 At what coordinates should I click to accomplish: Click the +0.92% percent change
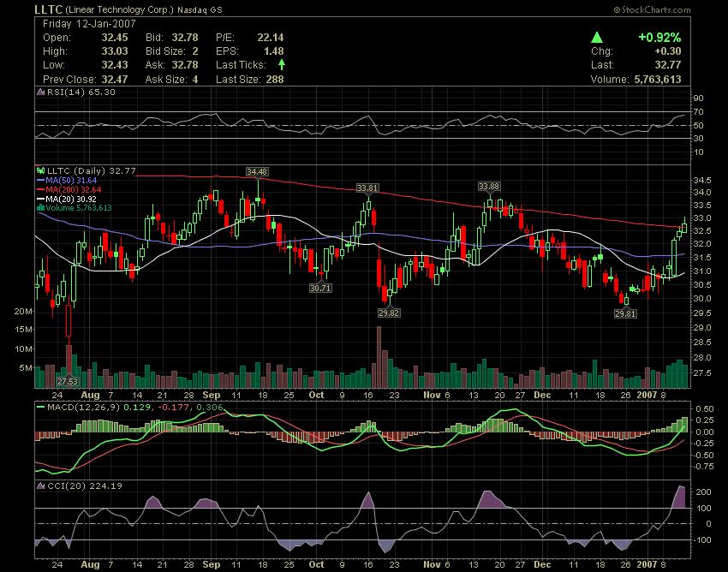coord(659,38)
